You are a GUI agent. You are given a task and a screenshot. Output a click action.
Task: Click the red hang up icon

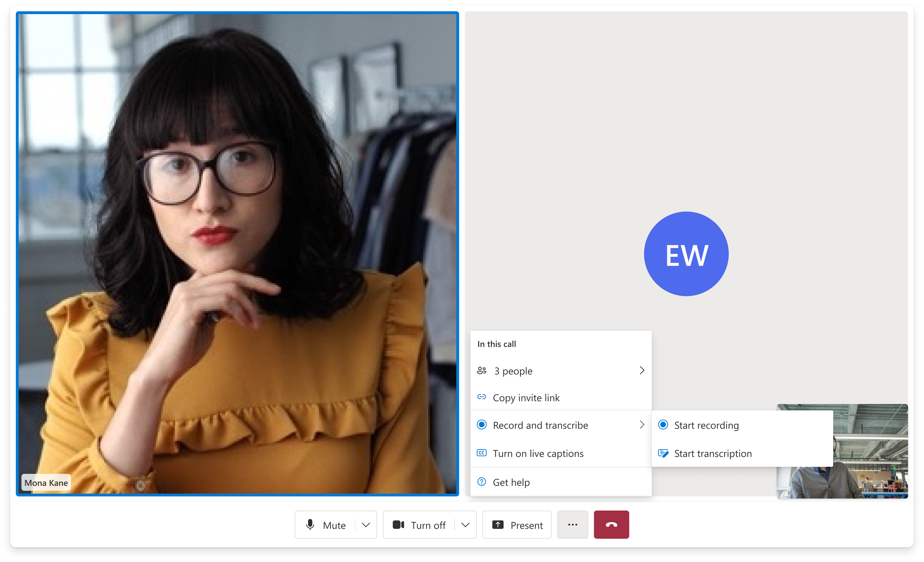point(611,525)
